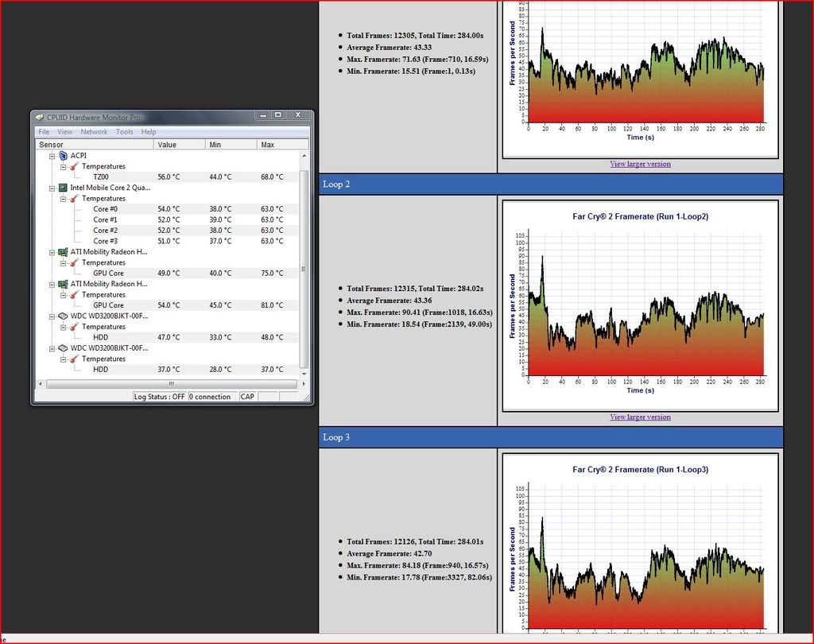Click the CAP indicator in status bar

click(248, 397)
